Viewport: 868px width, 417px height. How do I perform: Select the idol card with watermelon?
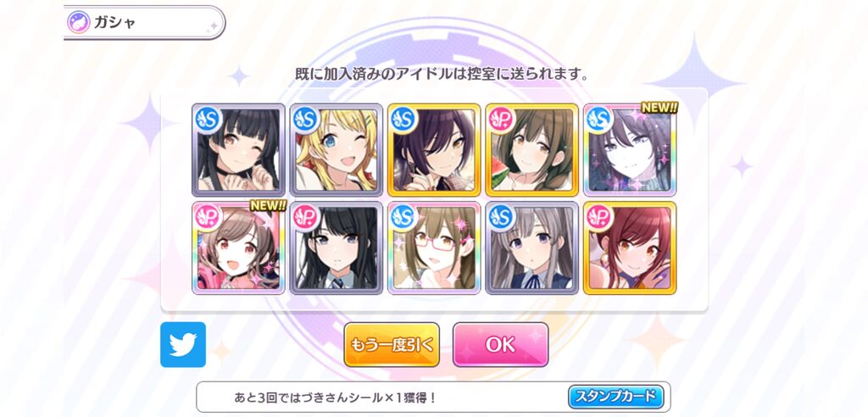click(x=532, y=149)
